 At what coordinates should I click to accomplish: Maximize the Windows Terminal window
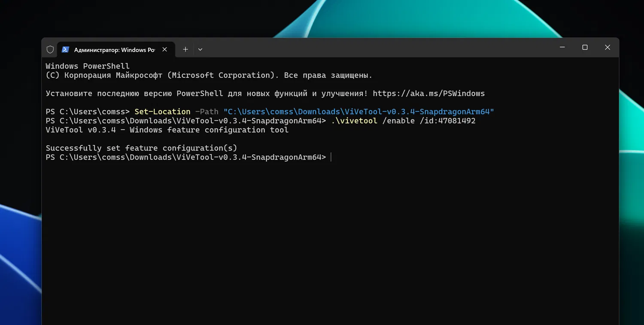585,47
